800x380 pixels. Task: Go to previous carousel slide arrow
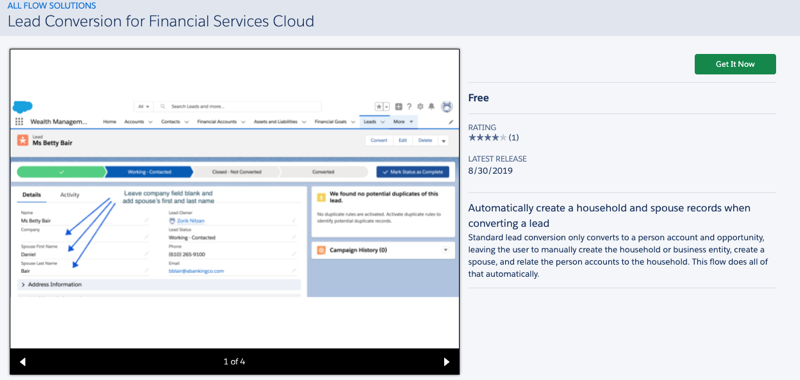22,362
